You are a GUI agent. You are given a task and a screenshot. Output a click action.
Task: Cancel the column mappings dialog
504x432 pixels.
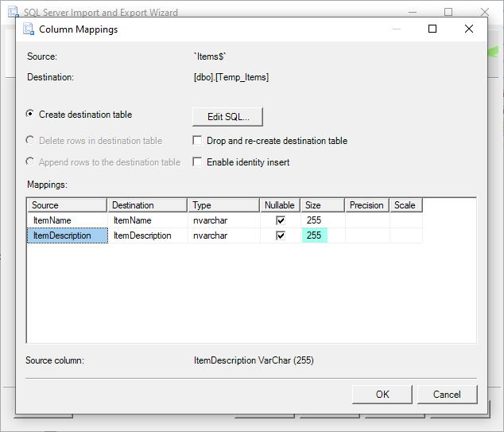(x=447, y=395)
